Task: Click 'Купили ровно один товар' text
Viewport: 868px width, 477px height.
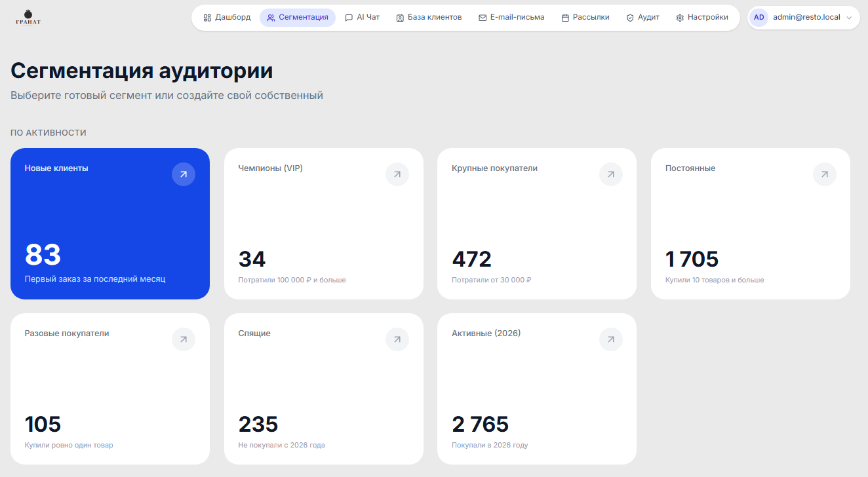Action: (x=69, y=445)
